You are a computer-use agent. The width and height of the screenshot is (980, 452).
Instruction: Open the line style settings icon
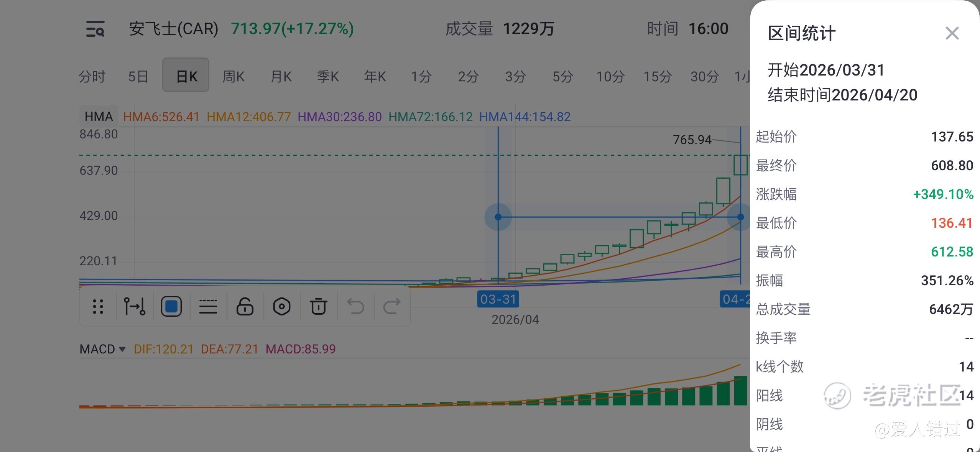click(x=208, y=306)
